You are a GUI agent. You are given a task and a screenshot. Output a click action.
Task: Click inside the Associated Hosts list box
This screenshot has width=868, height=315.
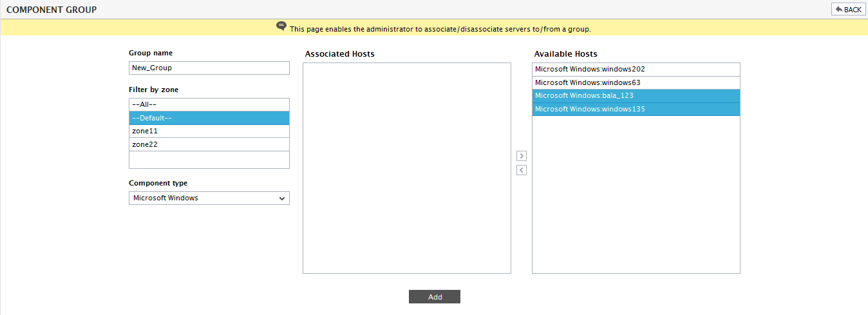coord(407,168)
